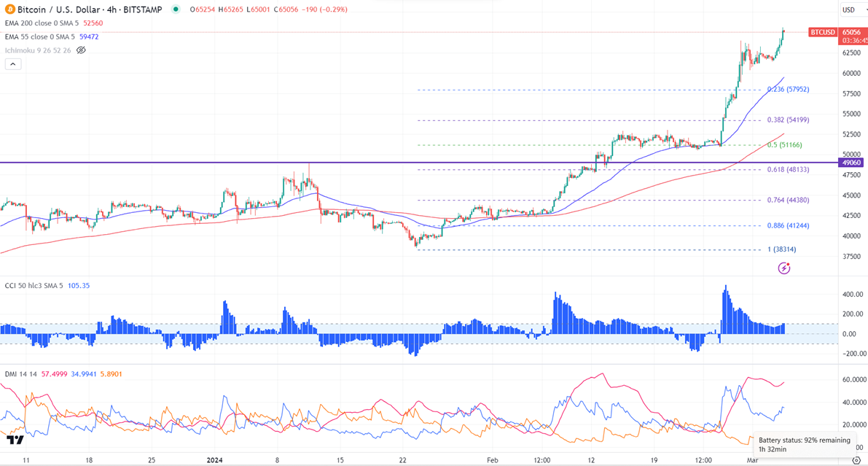Click the green market status dot
Image resolution: width=868 pixels, height=466 pixels.
point(176,9)
